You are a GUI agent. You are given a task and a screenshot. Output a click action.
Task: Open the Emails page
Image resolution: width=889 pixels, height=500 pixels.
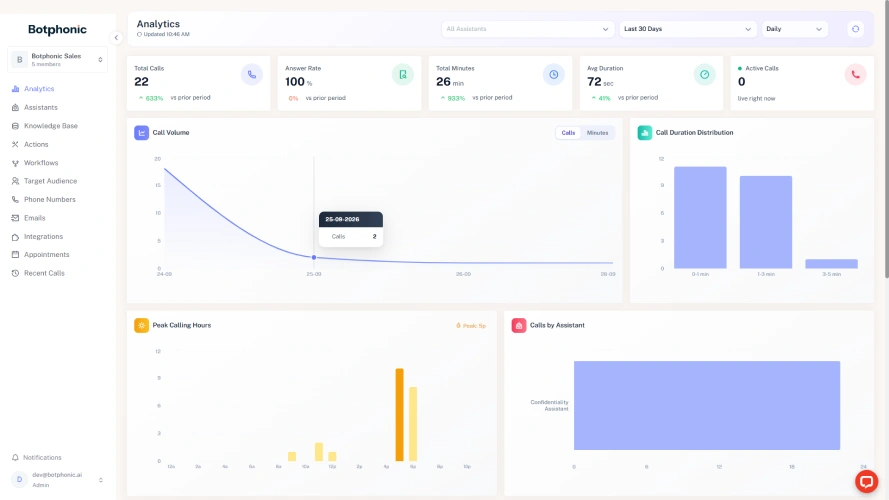click(35, 218)
